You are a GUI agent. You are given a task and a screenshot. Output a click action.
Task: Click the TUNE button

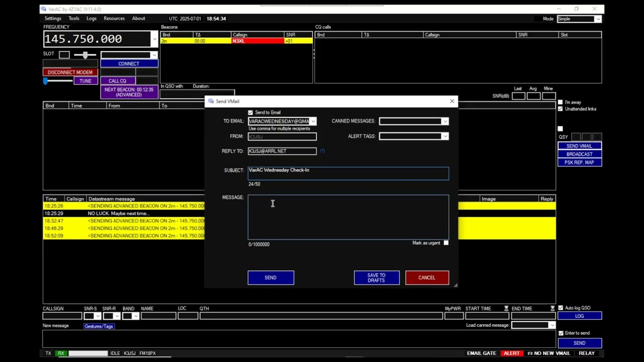tap(86, 81)
